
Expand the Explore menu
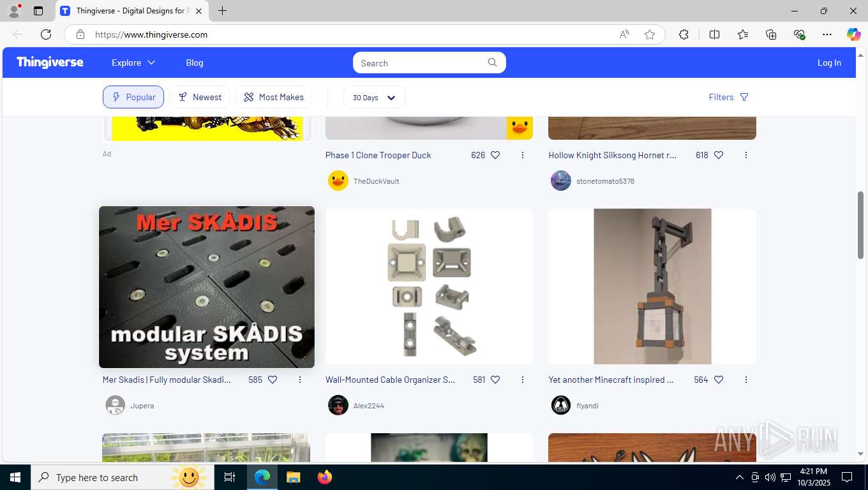pyautogui.click(x=133, y=63)
